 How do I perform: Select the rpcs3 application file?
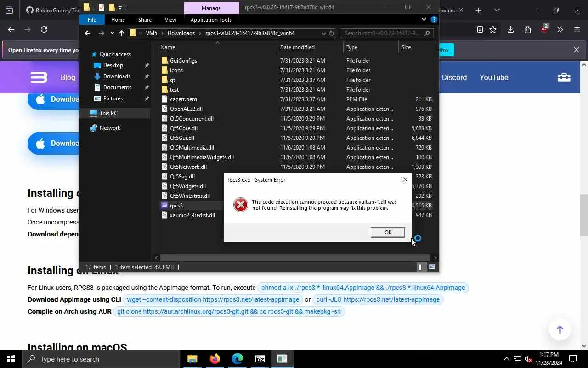pyautogui.click(x=176, y=206)
